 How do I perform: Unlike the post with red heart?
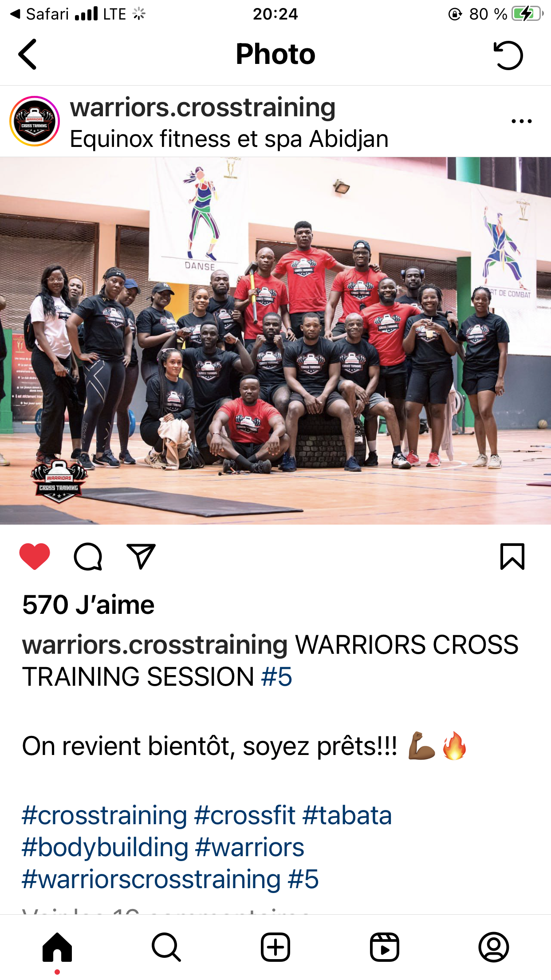click(35, 556)
